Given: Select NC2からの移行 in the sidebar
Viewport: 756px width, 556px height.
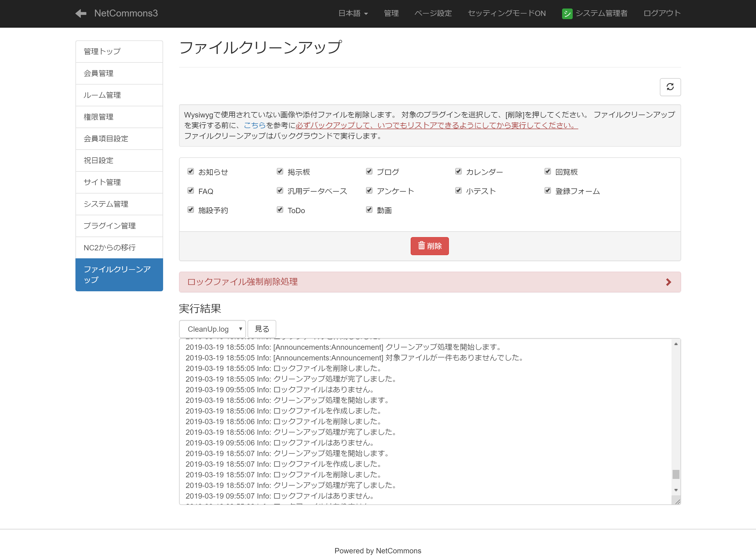Looking at the screenshot, I should 119,248.
